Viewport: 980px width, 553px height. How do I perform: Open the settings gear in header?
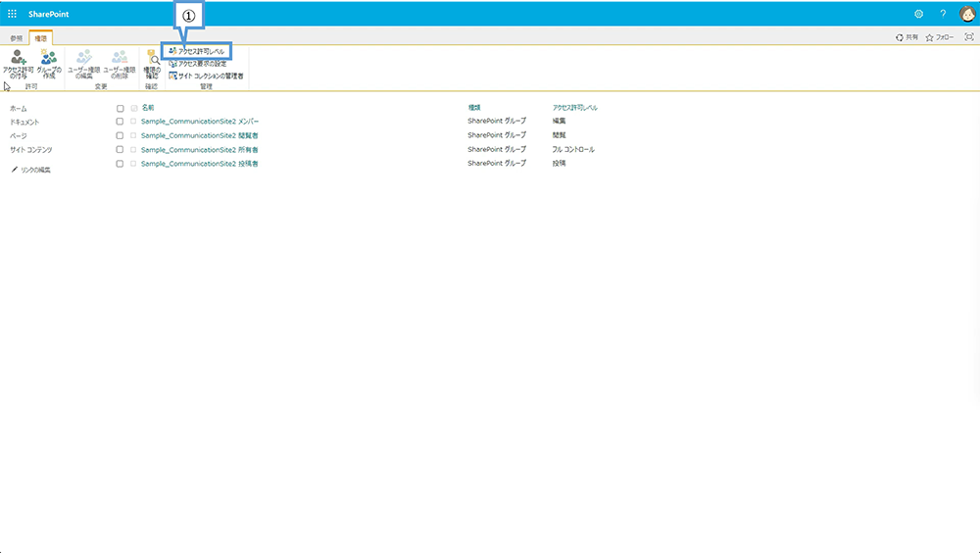[x=919, y=14]
